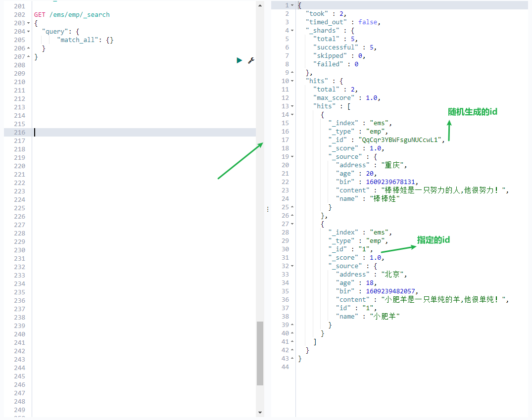Click the "timed_out" false value
The image size is (532, 420).
click(367, 22)
